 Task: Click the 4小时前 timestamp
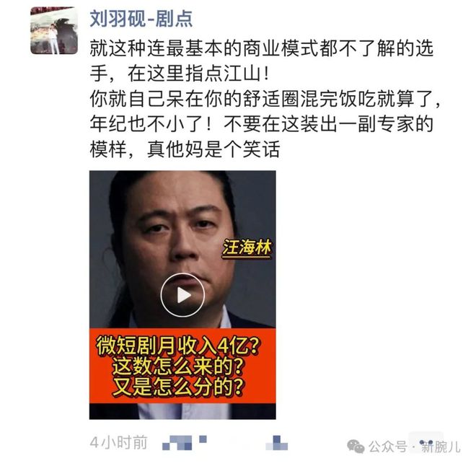119,442
